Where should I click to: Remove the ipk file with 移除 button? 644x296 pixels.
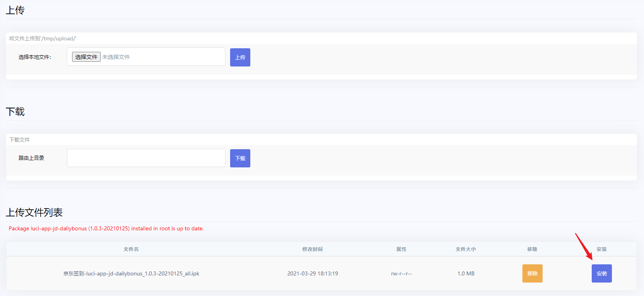pyautogui.click(x=532, y=273)
